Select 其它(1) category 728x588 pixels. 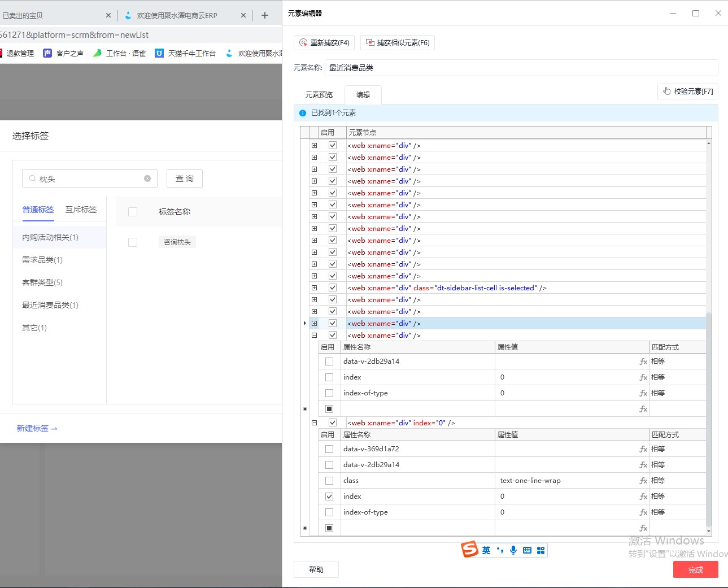59,328
